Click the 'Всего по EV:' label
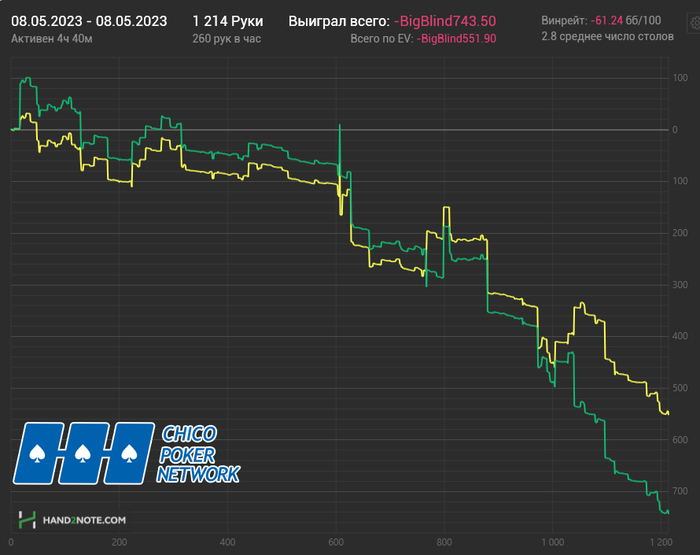The height and width of the screenshot is (555, 700). (382, 39)
